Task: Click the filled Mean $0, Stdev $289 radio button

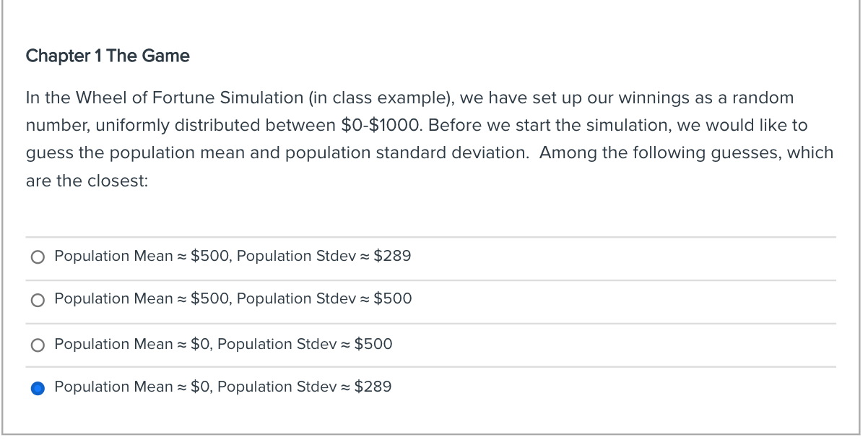Action: click(x=38, y=388)
